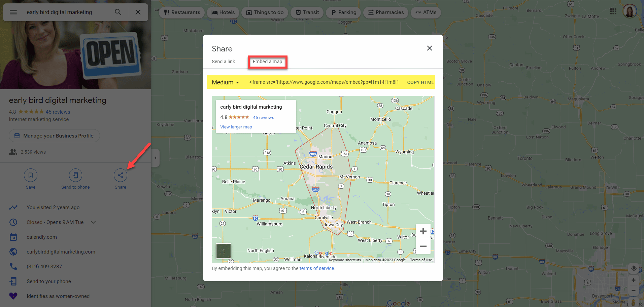This screenshot has width=644, height=307.
Task: Open the Google apps grid icon
Action: (613, 11)
